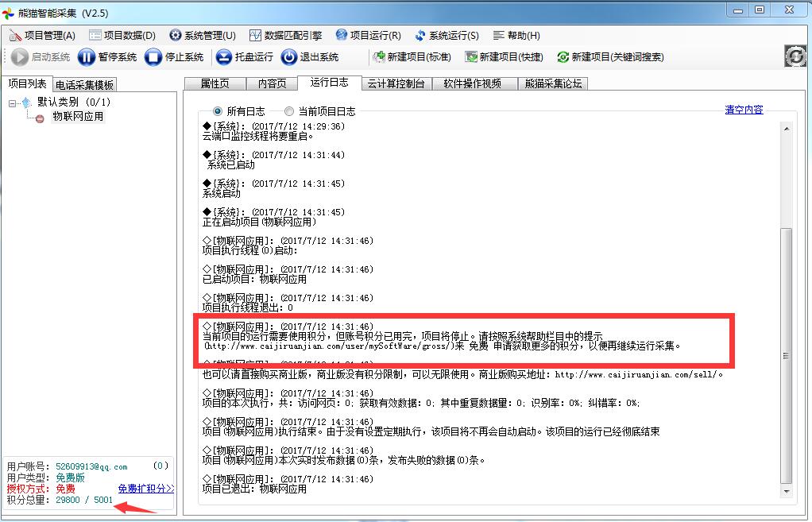Screen dimensions: 812x522
Task: Collapse the 默认类别 tree node
Action: point(13,102)
